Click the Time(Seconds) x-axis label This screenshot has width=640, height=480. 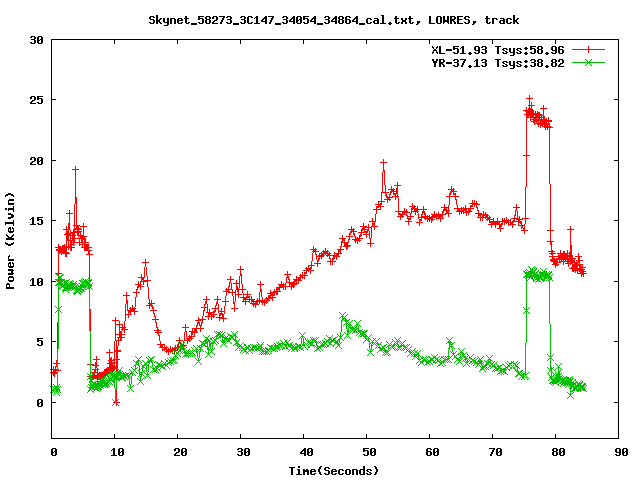click(333, 471)
